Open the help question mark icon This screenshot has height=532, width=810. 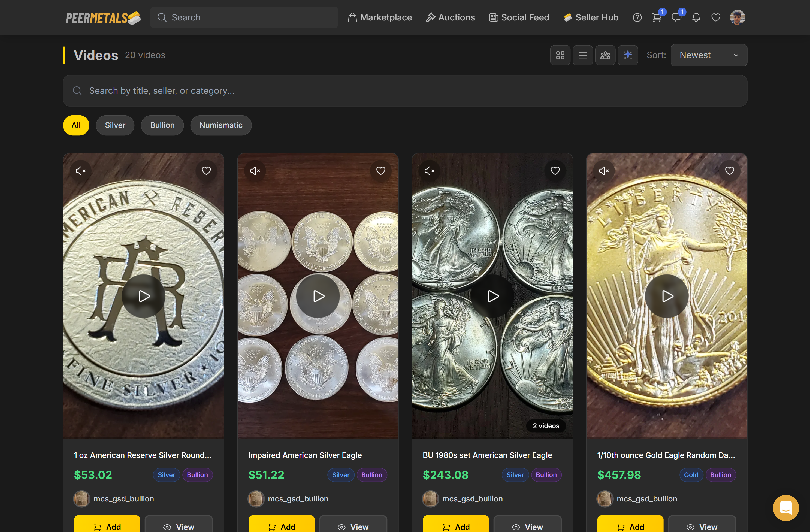(x=637, y=17)
